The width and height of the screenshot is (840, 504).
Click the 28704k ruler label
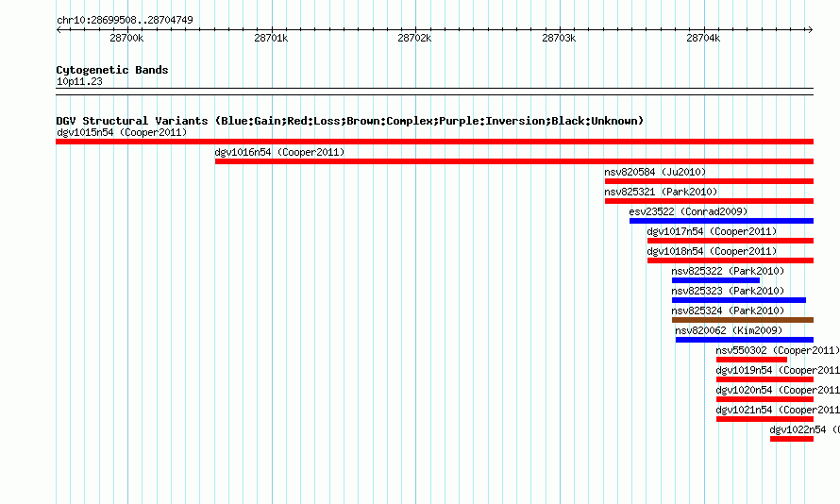(x=703, y=38)
